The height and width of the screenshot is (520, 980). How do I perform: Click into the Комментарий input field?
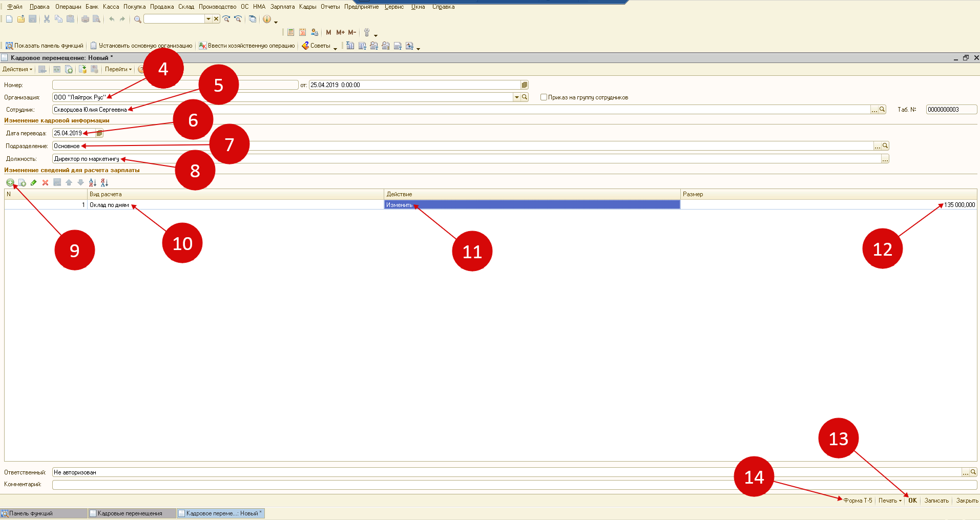tap(514, 485)
